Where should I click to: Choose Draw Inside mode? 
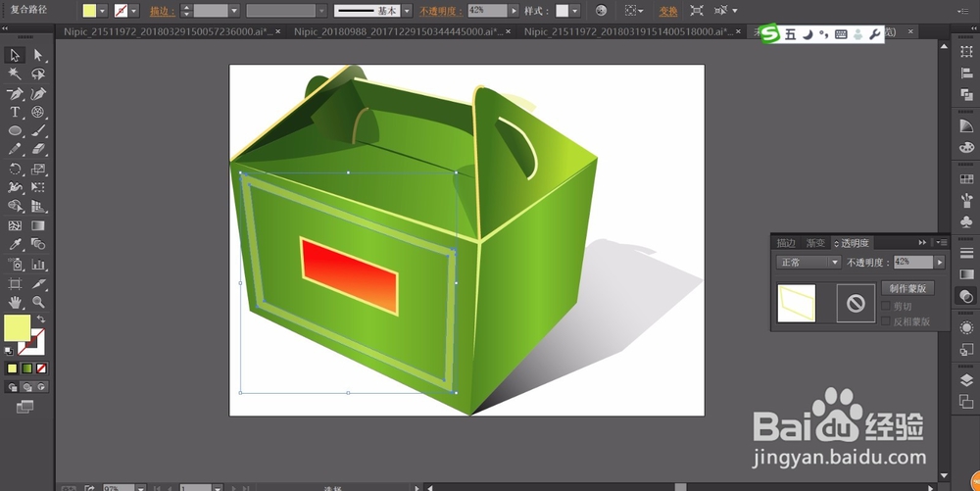[41, 387]
